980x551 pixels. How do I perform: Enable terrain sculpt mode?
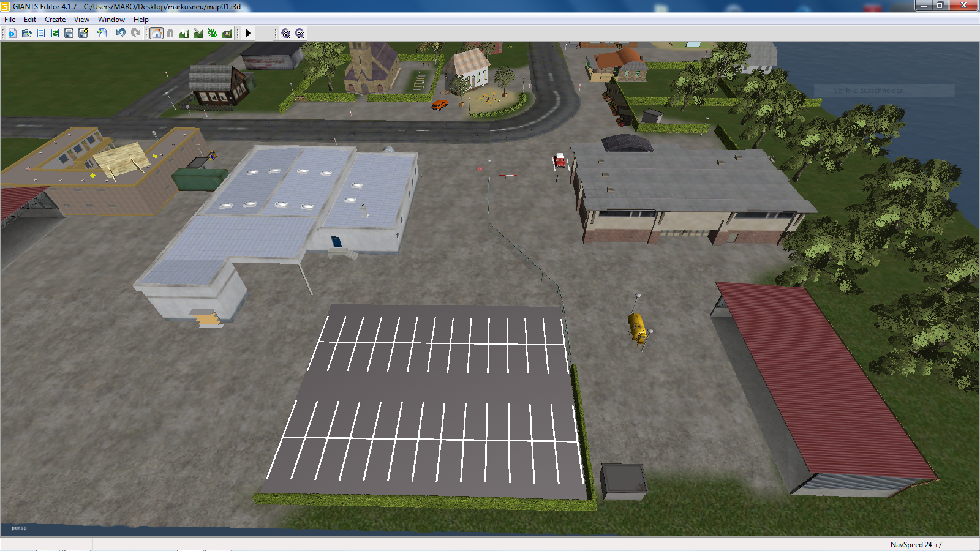[x=184, y=33]
